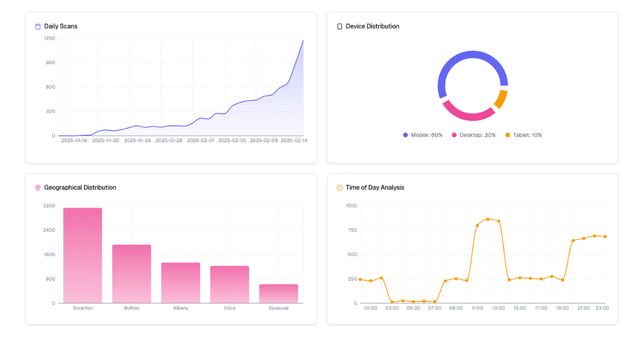Click the 750 value on Time of Day axis
Image resolution: width=644 pixels, height=338 pixels.
pyautogui.click(x=353, y=230)
